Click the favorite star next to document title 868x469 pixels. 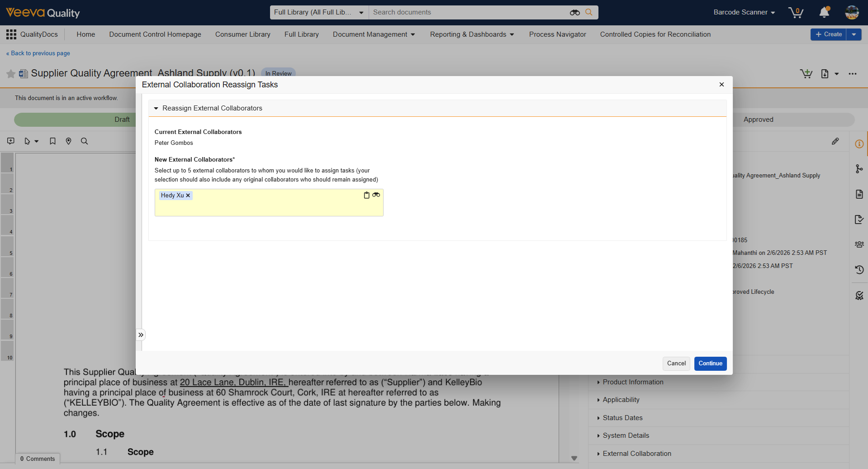(11, 73)
